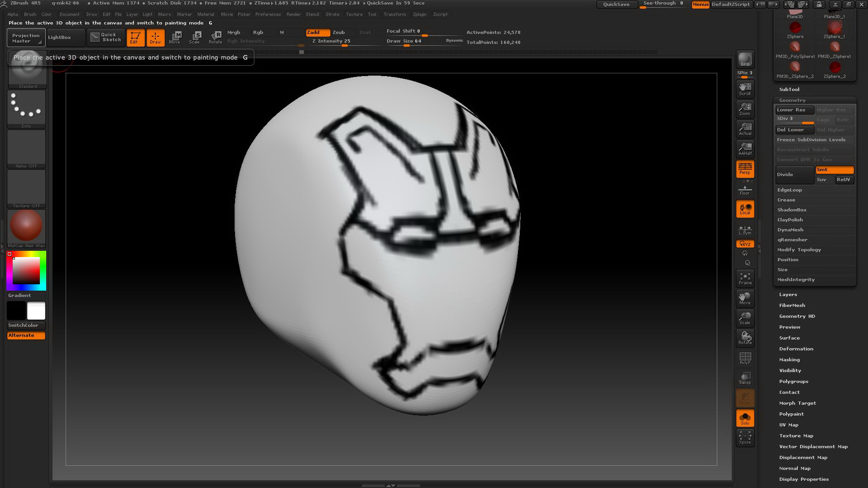Open the Alpha menu
The image size is (868, 488).
13,14
